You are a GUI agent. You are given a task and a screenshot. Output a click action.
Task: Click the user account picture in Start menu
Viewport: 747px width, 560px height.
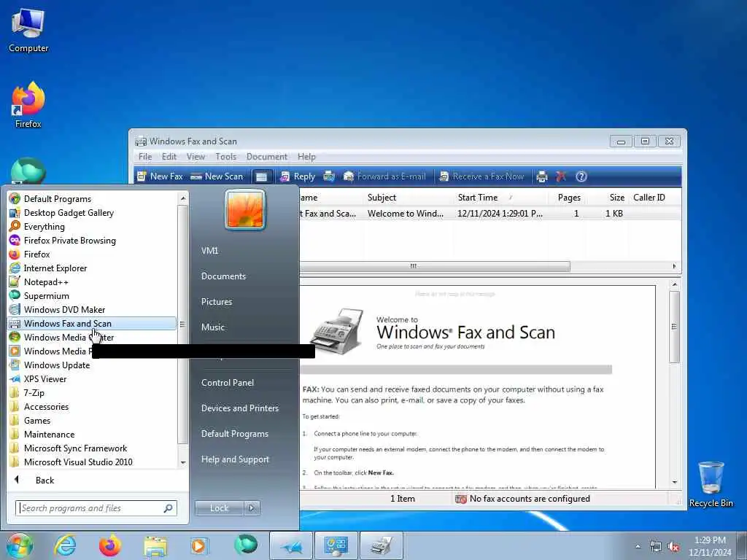[245, 209]
